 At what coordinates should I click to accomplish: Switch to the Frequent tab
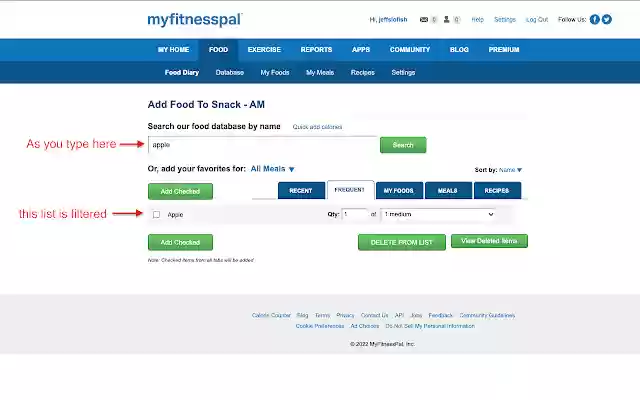[350, 190]
